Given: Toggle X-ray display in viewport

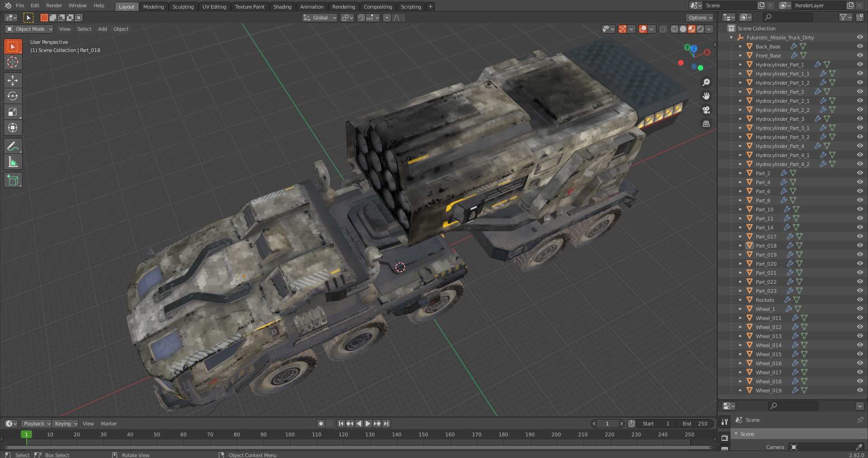Looking at the screenshot, I should pyautogui.click(x=663, y=29).
